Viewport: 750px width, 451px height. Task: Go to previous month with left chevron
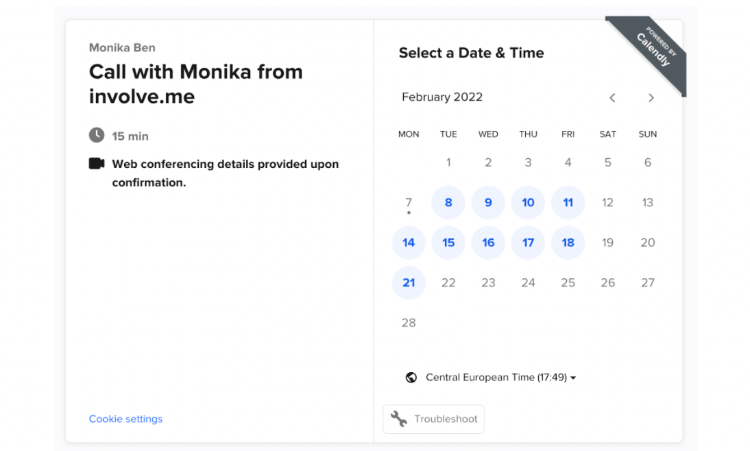tap(612, 98)
